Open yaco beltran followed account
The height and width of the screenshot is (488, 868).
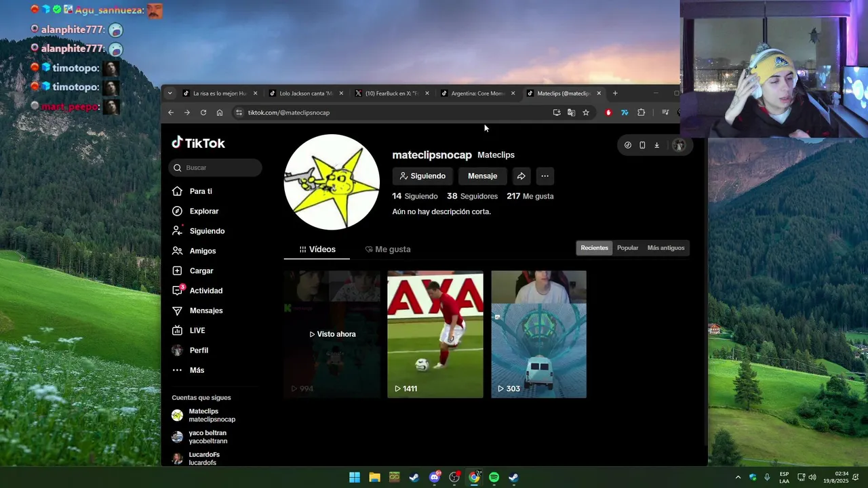[x=207, y=437]
